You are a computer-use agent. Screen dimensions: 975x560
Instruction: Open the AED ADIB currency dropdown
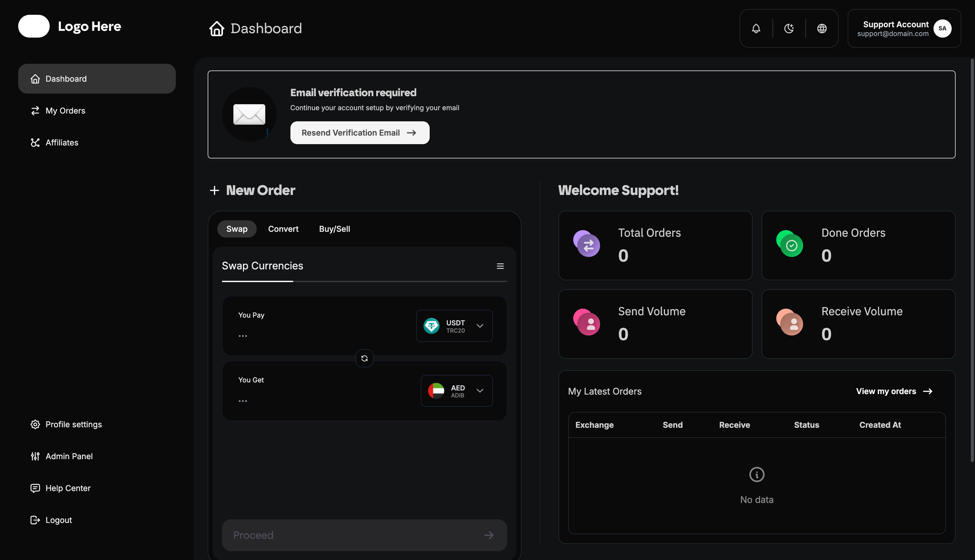point(457,390)
